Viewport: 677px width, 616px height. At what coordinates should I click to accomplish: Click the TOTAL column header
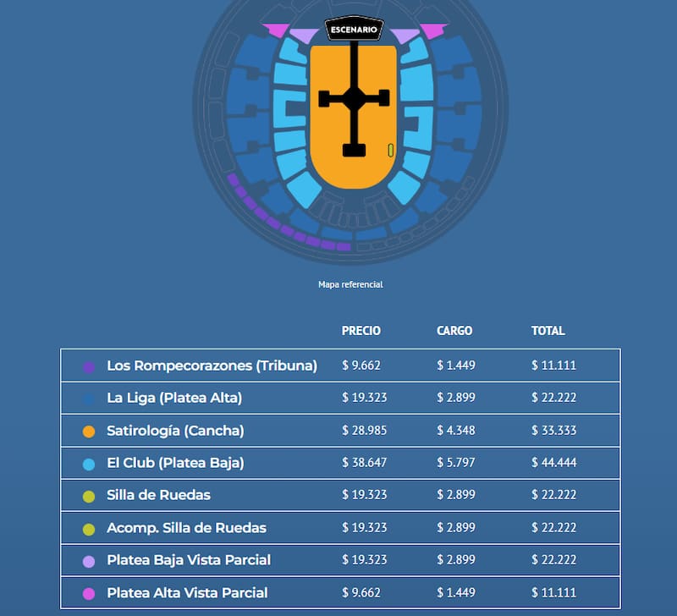click(548, 331)
